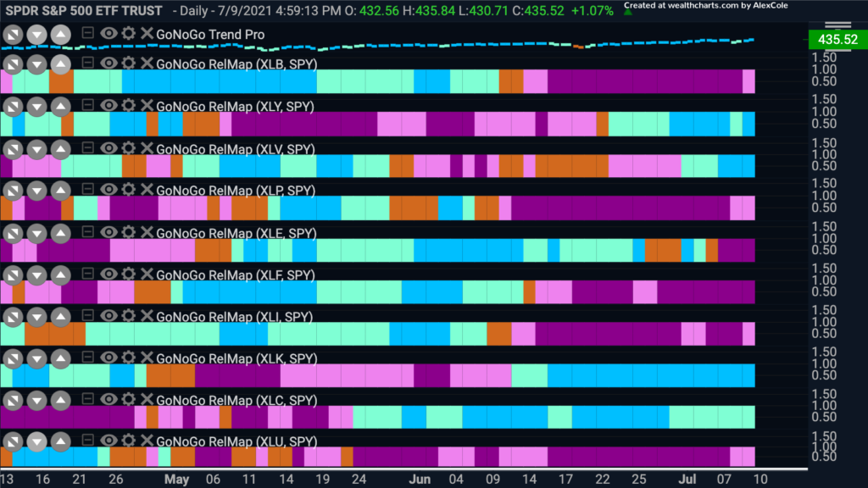Screen dimensions: 868x488
Task: Click the Jul label on time axis
Action: [687, 480]
